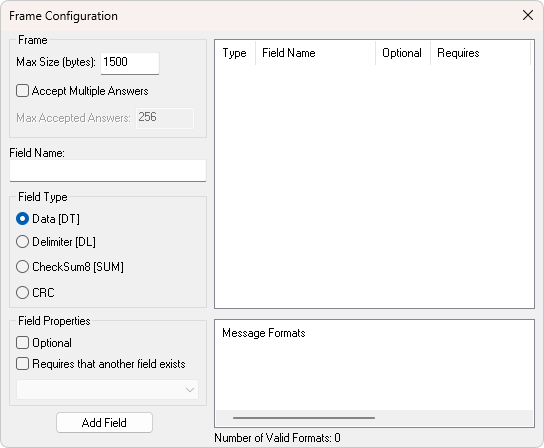Click the Max Accepted Answers field
The height and width of the screenshot is (448, 544).
click(165, 118)
